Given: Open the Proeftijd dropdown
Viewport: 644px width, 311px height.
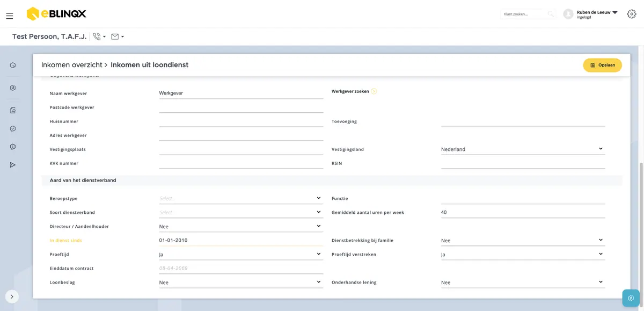Looking at the screenshot, I should (241, 254).
